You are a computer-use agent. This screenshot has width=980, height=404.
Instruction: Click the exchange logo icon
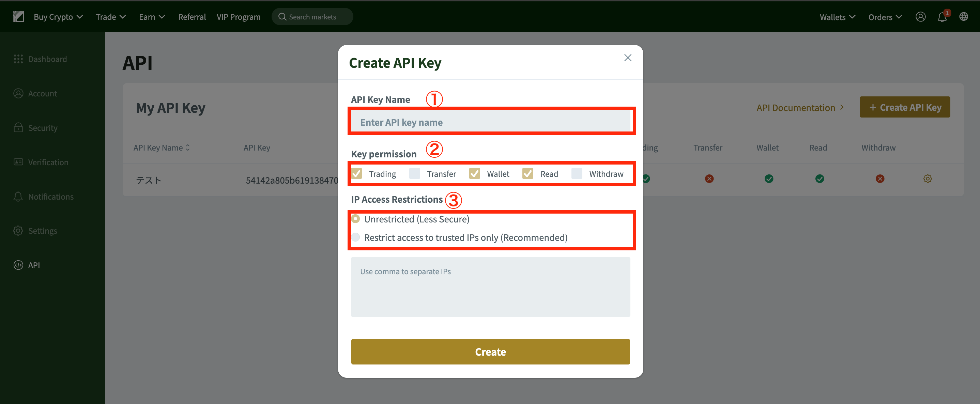point(18,16)
